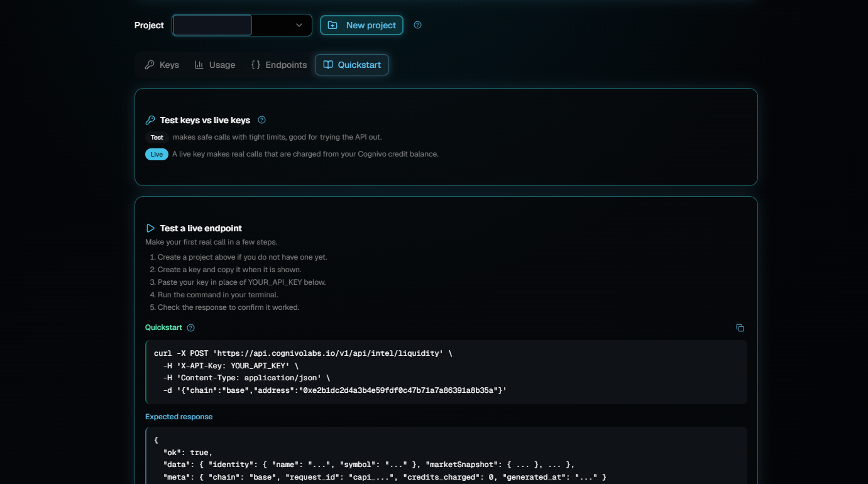Click the Test badge

click(x=157, y=137)
